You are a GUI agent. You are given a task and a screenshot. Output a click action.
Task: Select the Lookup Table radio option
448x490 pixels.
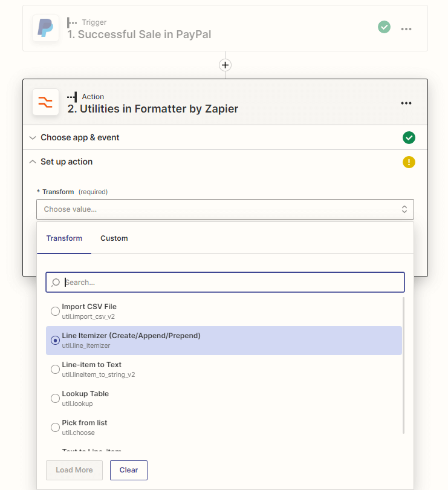click(55, 399)
